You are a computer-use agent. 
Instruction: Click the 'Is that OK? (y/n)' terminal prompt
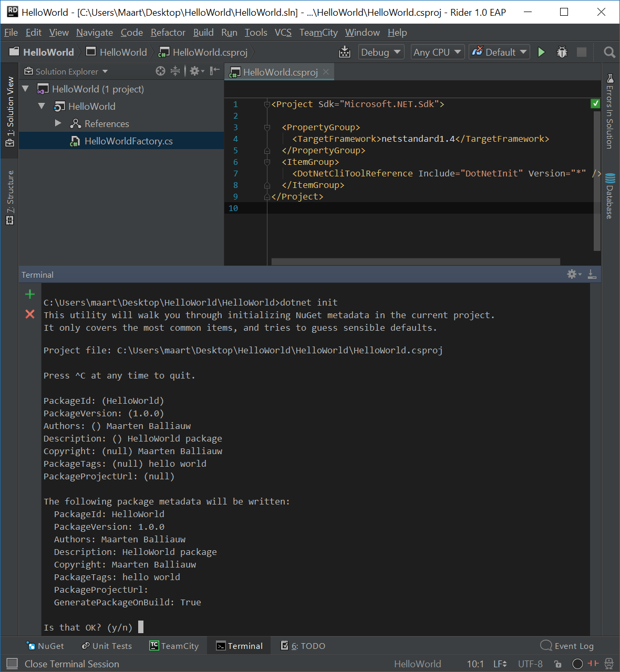click(88, 627)
